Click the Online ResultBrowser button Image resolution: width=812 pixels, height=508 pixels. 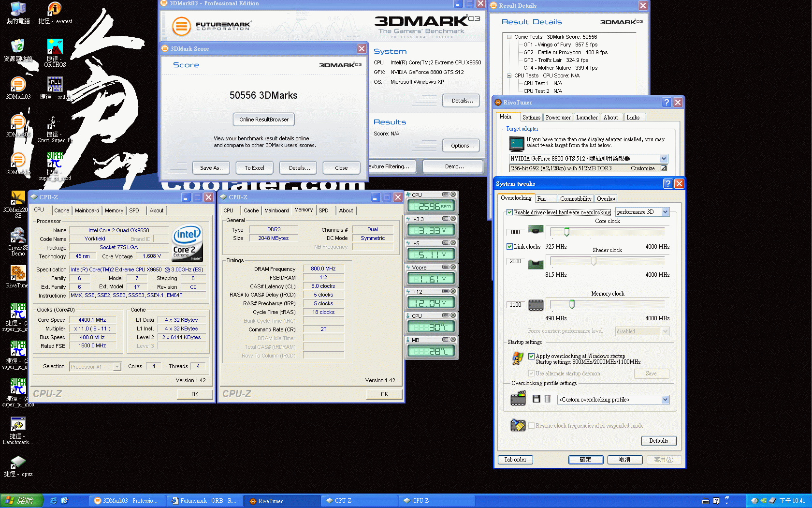tap(263, 120)
